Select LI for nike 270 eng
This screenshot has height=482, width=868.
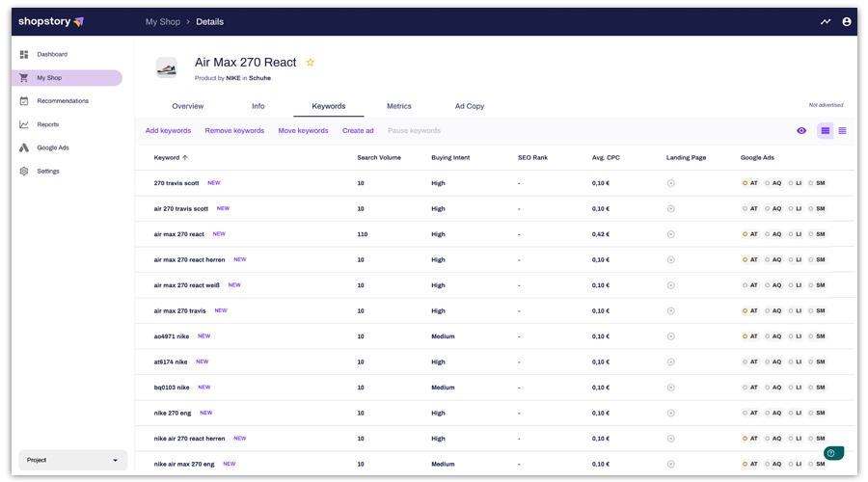coord(795,413)
